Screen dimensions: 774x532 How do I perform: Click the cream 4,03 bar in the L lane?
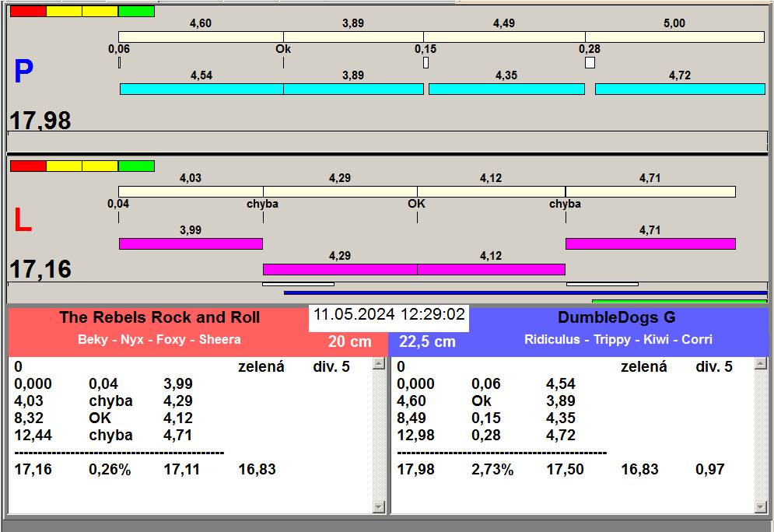191,191
